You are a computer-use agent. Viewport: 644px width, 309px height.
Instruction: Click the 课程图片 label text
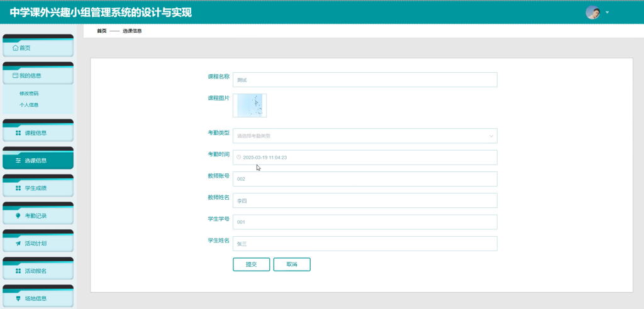(x=218, y=99)
